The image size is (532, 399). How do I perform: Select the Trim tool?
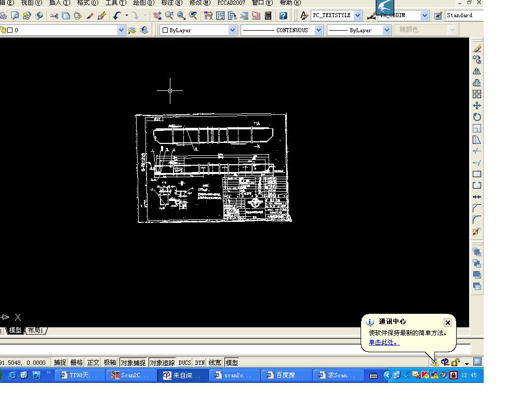pos(477,151)
